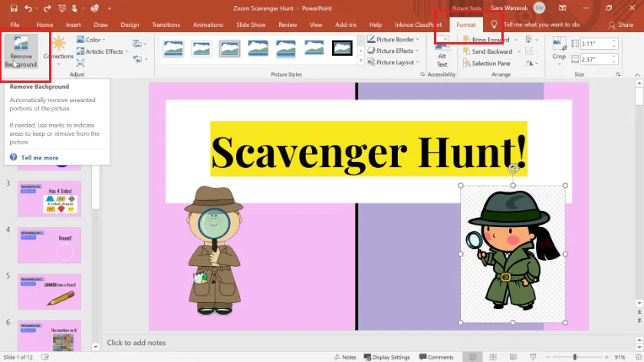Click the Crop tool icon
This screenshot has height=362, width=644.
point(559,44)
